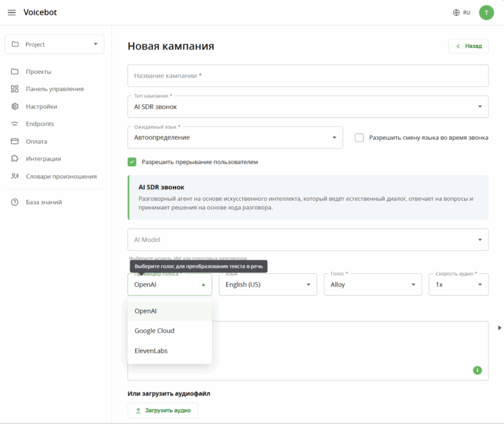Click the play arrow beside text area

(500, 328)
